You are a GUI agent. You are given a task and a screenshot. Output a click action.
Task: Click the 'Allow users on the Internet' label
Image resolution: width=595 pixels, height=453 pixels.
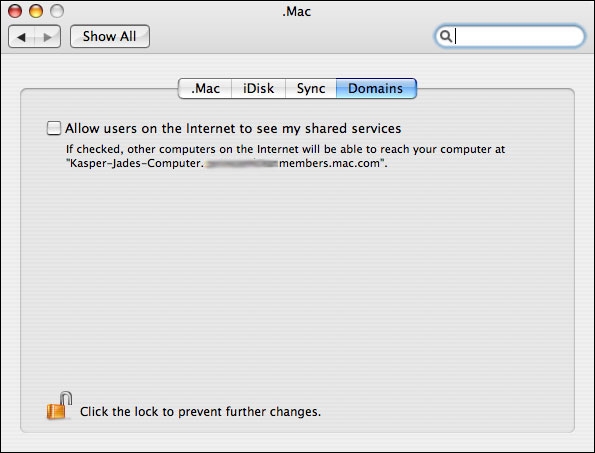pos(233,128)
